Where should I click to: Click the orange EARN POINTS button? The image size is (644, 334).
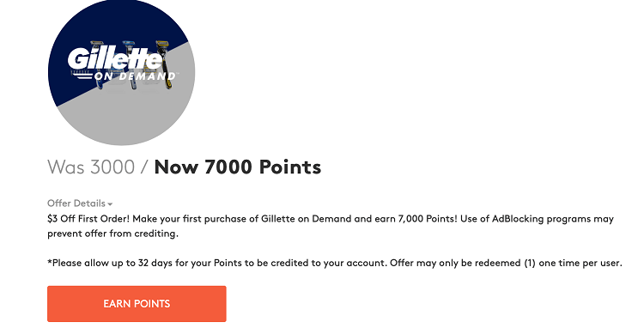point(137,304)
